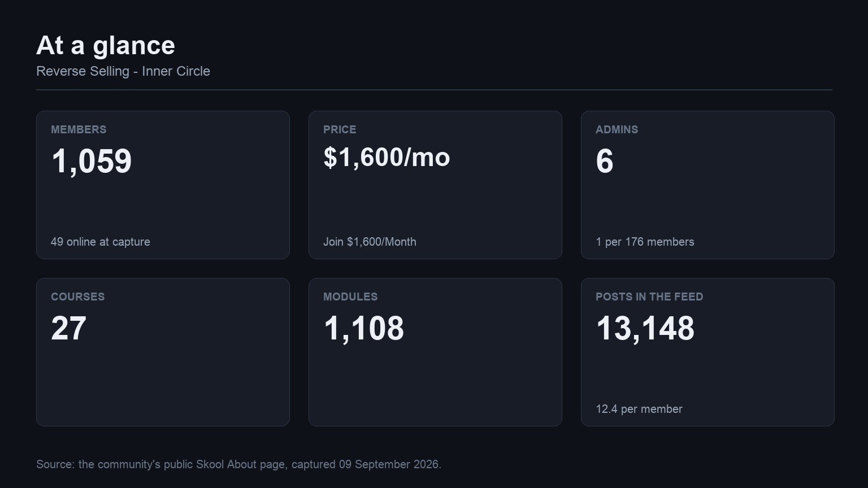Select the posts count 13,148

click(645, 328)
